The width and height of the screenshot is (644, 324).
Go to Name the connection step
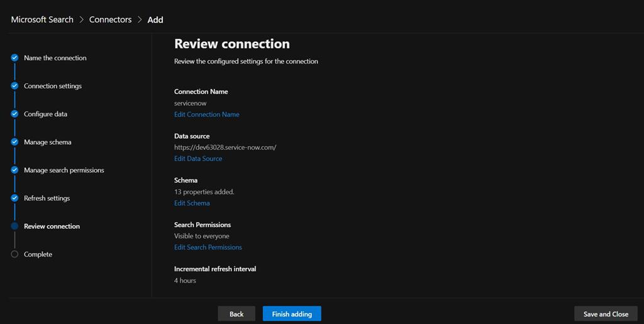[x=55, y=58]
